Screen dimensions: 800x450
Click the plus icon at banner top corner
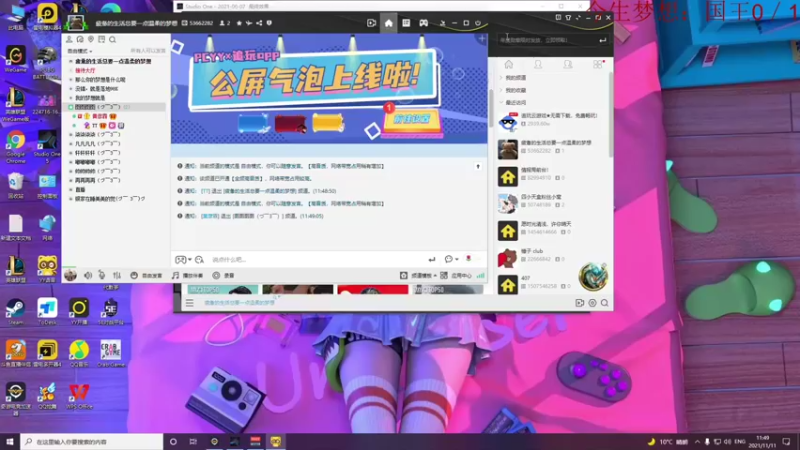click(x=482, y=38)
